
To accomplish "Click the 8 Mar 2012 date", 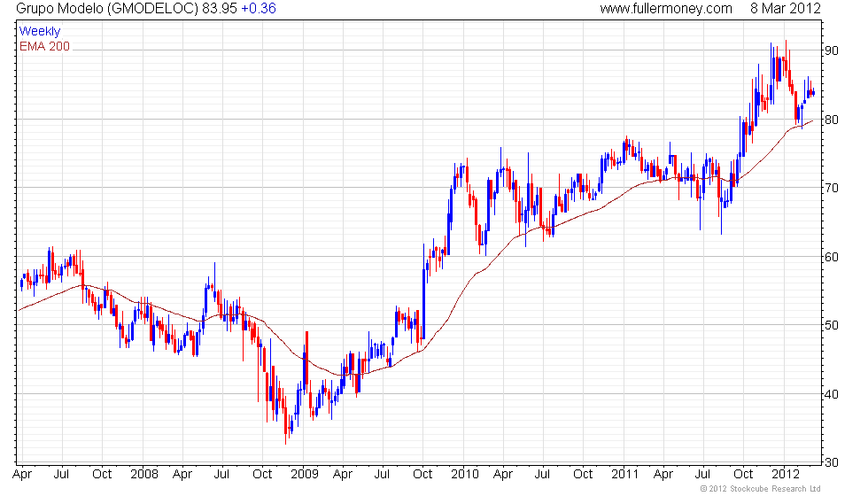I will pos(785,9).
